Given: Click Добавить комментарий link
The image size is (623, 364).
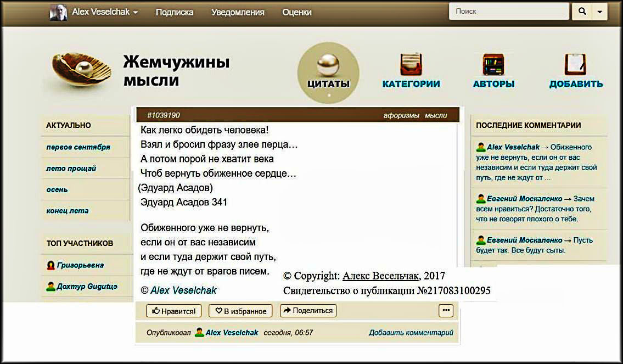Looking at the screenshot, I should [x=411, y=332].
